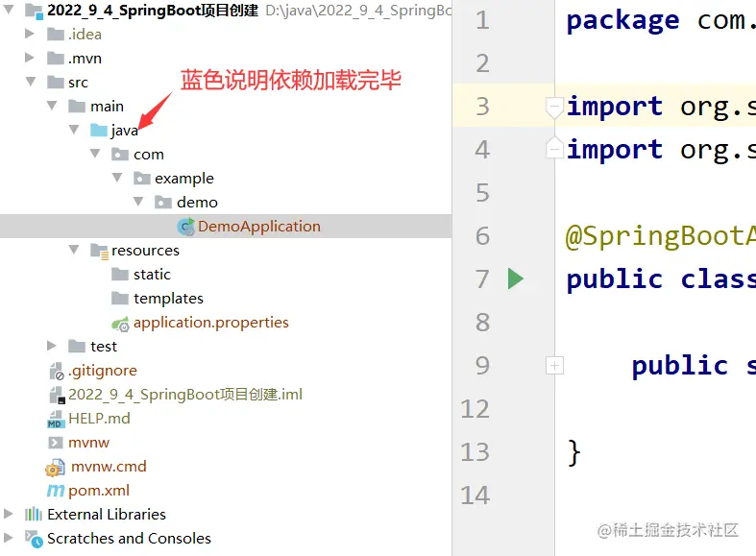Viewport: 756px width, 556px height.
Task: Collapse the java folder arrow
Action: coord(74,130)
